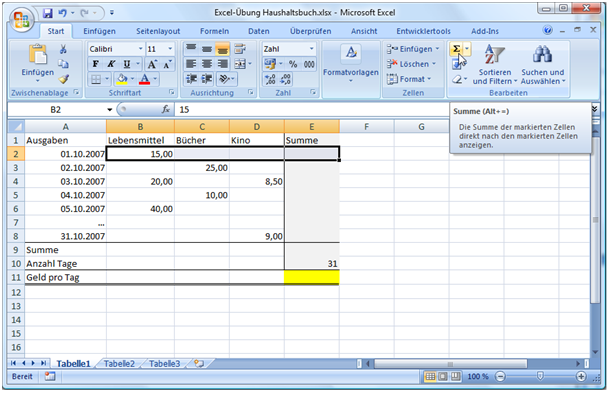Expand the Calibri font name dropdown
The width and height of the screenshot is (609, 393).
(141, 49)
